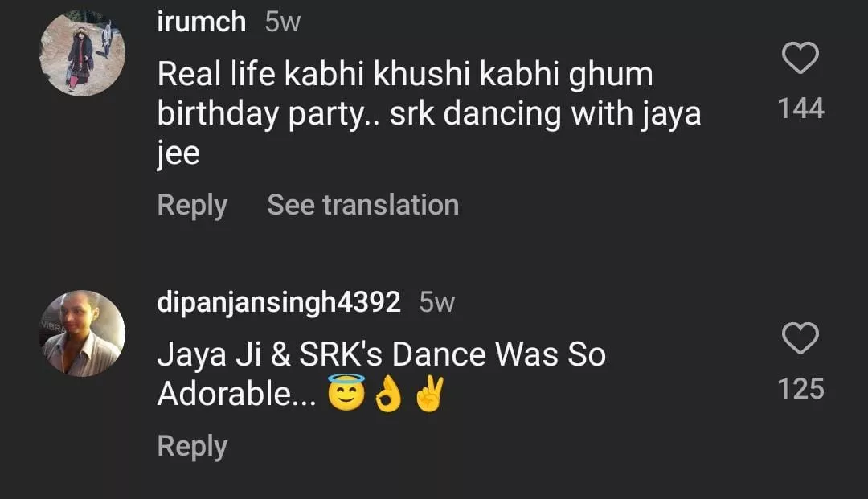Select the comment text starting 'Jaya Ji & SRK's'
The width and height of the screenshot is (868, 499).
381,354
